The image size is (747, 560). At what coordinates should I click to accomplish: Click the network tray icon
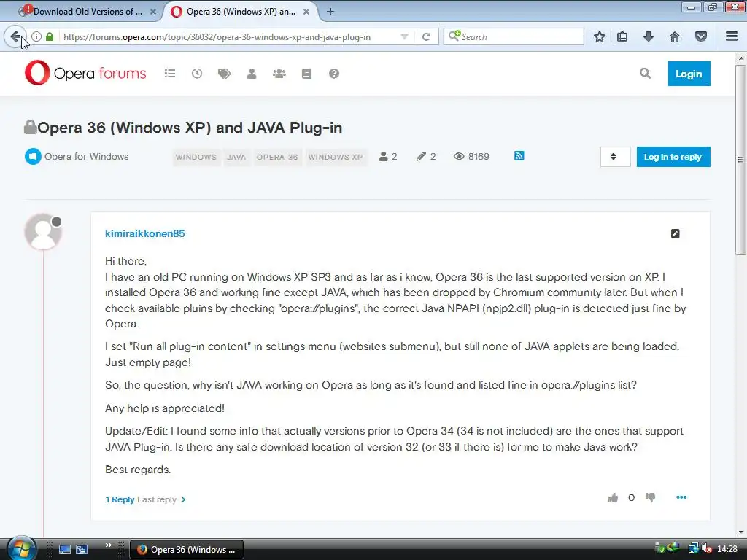pos(693,549)
